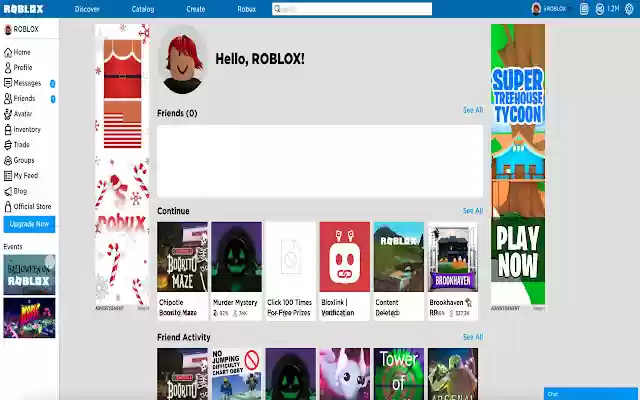Open the Catalog menu
The image size is (640, 400).
(143, 9)
